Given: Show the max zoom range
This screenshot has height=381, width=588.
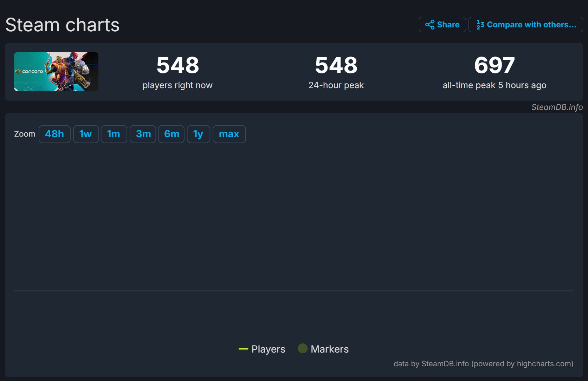Looking at the screenshot, I should click(x=229, y=134).
